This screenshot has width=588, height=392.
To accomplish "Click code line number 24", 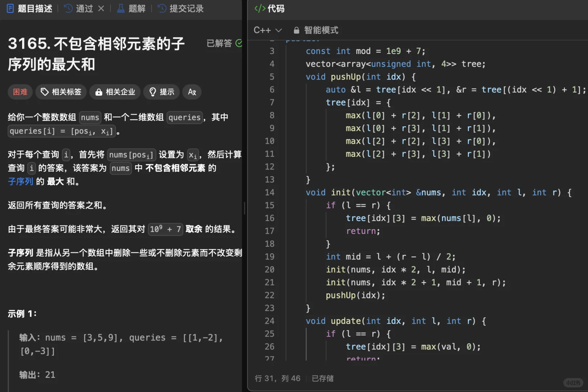I will pos(269,321).
